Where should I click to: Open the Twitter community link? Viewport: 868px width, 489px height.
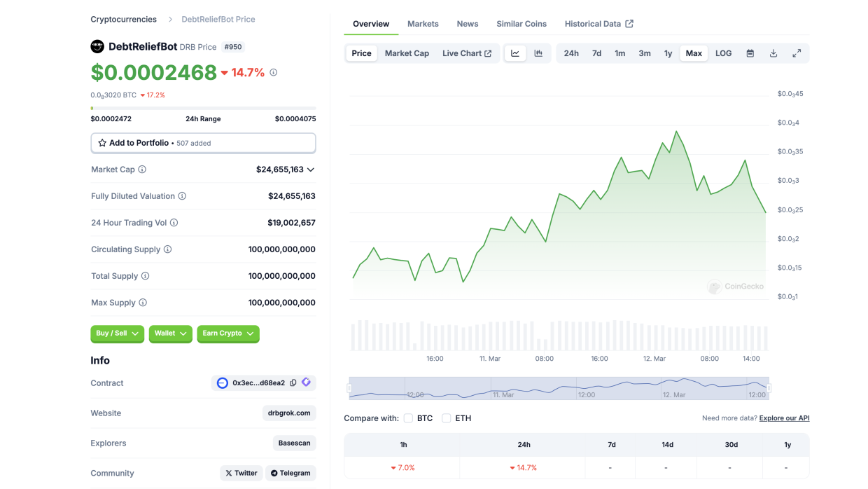(241, 473)
